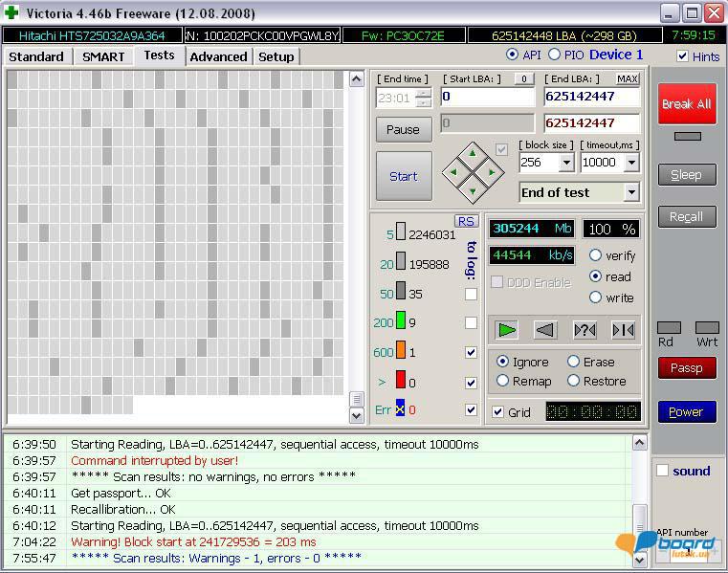Select the Remap radio option

point(503,381)
